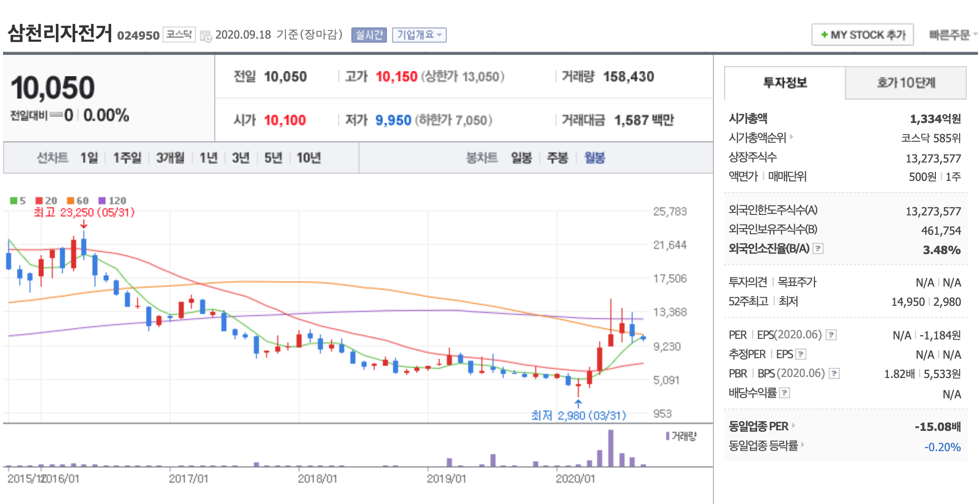Open the 기업개요 dropdown
Viewport: 980px width, 504px height.
pyautogui.click(x=419, y=35)
